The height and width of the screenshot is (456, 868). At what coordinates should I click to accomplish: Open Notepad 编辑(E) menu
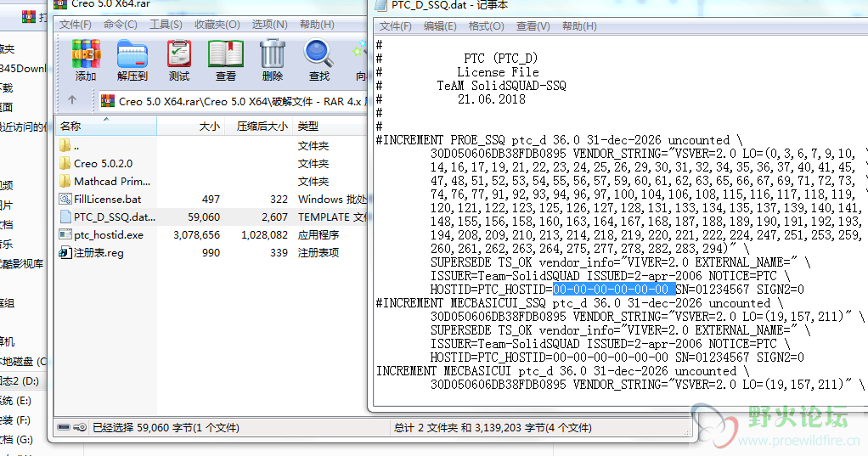[440, 26]
